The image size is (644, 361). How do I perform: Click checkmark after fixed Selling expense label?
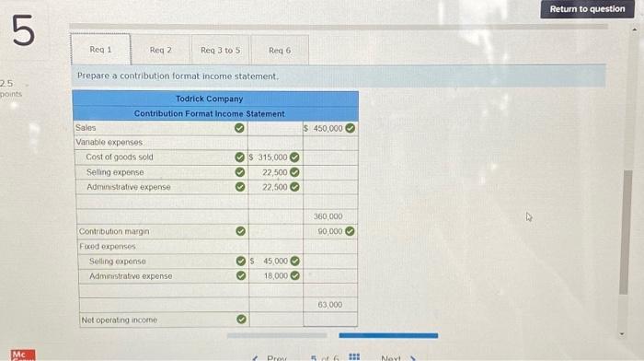tap(241, 262)
